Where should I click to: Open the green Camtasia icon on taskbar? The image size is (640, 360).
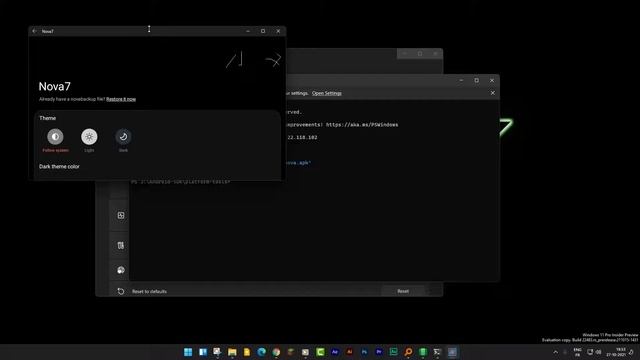(x=320, y=352)
